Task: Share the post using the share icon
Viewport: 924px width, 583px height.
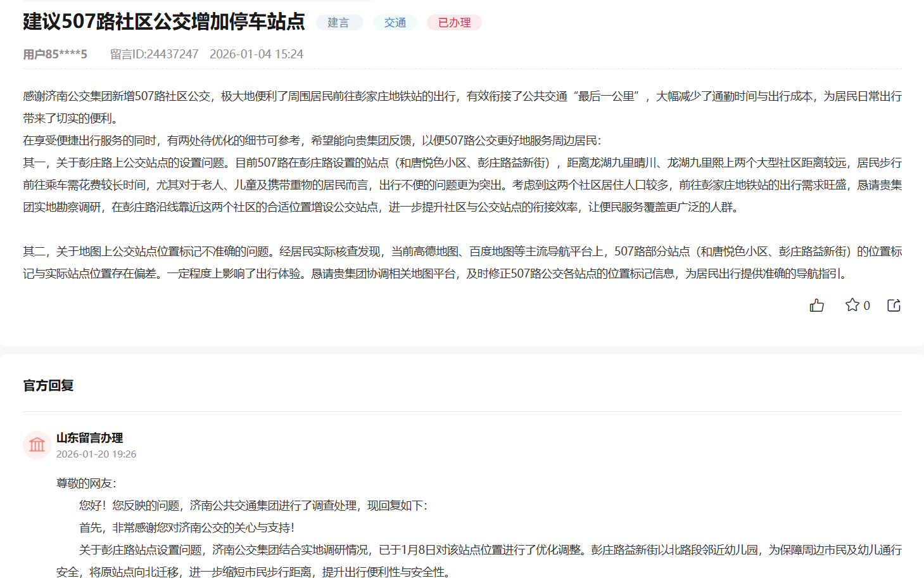Action: pos(893,305)
